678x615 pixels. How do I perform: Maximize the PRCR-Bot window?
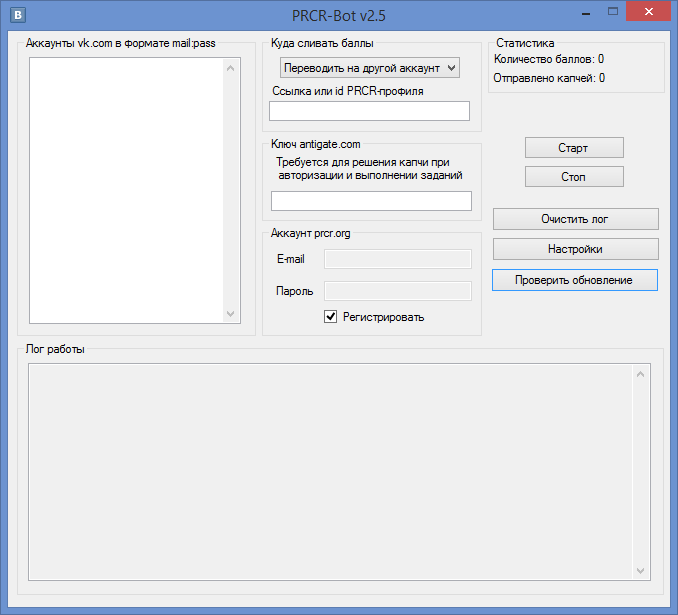pyautogui.click(x=613, y=12)
